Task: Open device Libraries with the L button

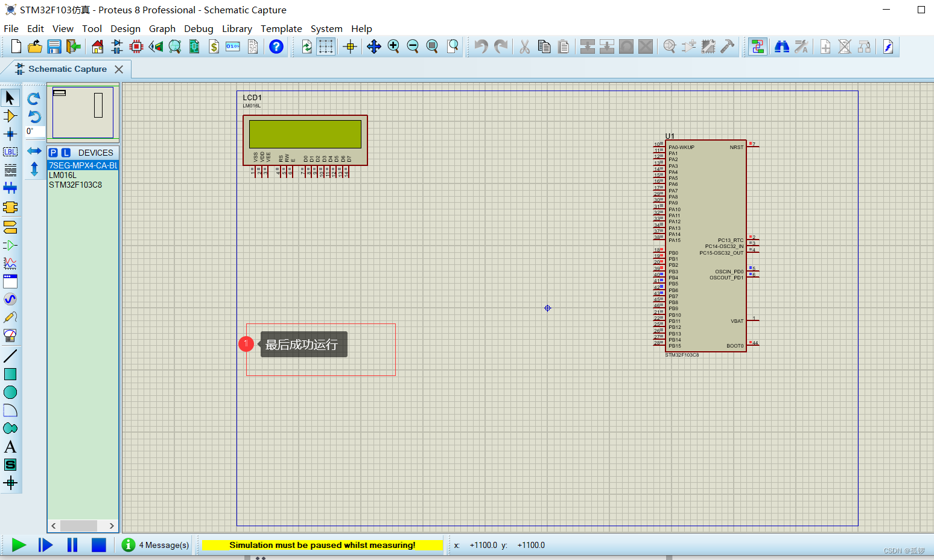Action: pos(65,153)
